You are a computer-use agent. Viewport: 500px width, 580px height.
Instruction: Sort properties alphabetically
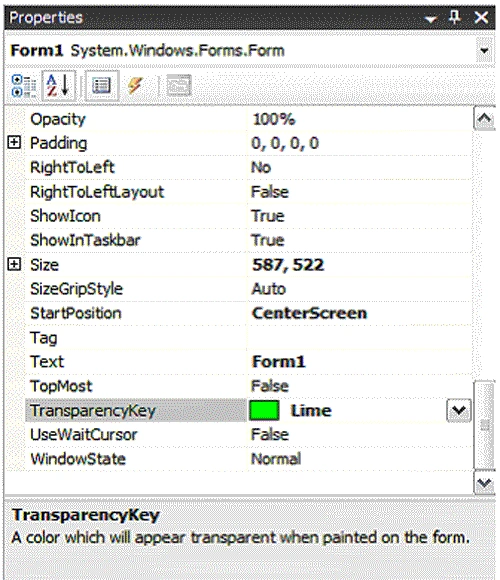59,86
